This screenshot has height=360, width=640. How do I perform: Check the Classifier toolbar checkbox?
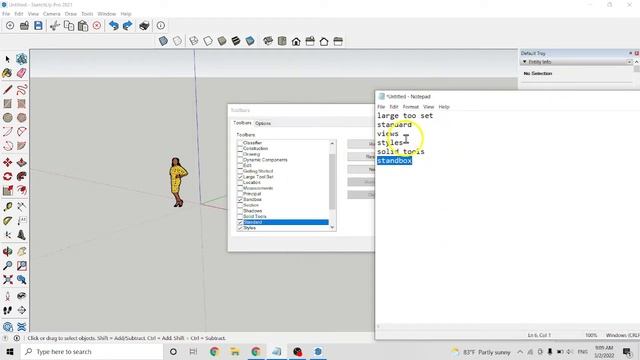(x=240, y=143)
